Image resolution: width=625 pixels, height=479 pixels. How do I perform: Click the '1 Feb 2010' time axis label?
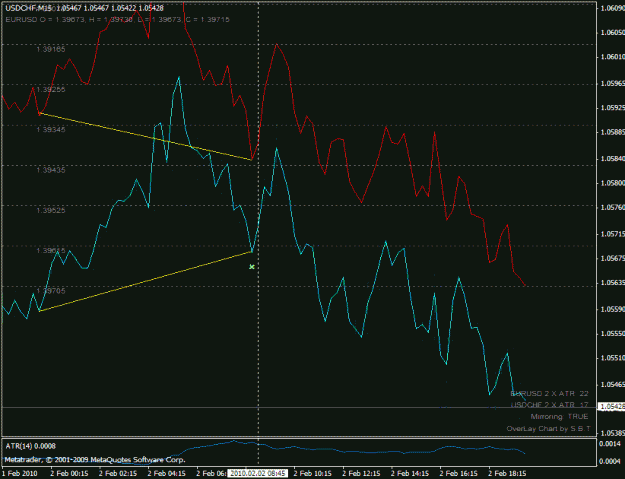[20, 473]
